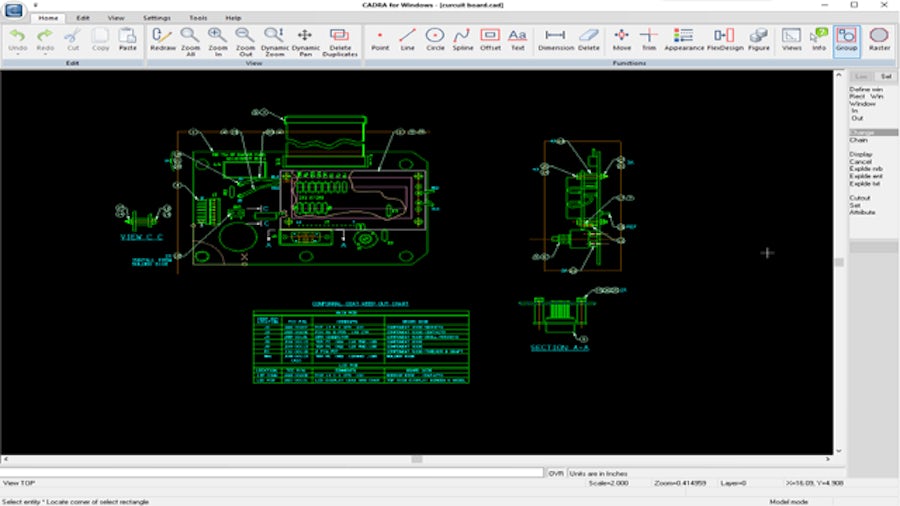This screenshot has height=506, width=900.
Task: Toggle the OVR overtype indicator
Action: coord(556,473)
